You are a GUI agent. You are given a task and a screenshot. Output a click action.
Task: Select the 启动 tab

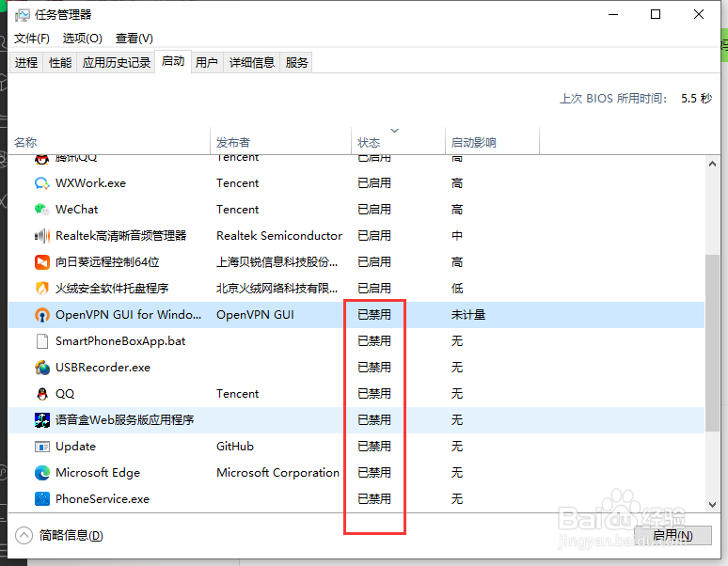[x=173, y=61]
